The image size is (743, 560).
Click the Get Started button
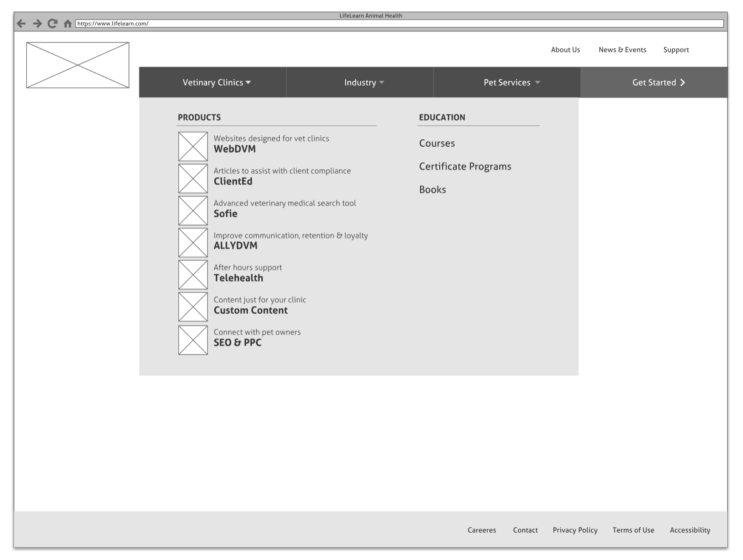coord(654,83)
